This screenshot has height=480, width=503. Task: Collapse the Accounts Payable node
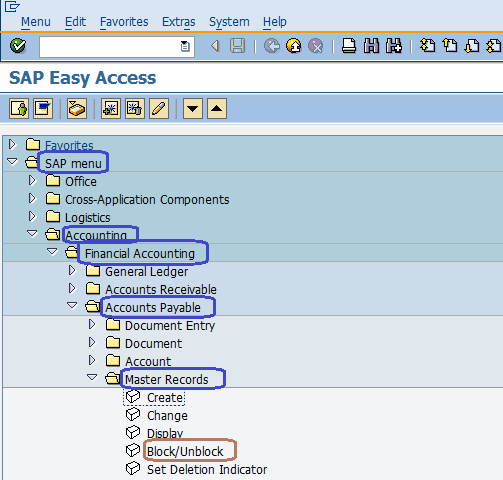(72, 305)
